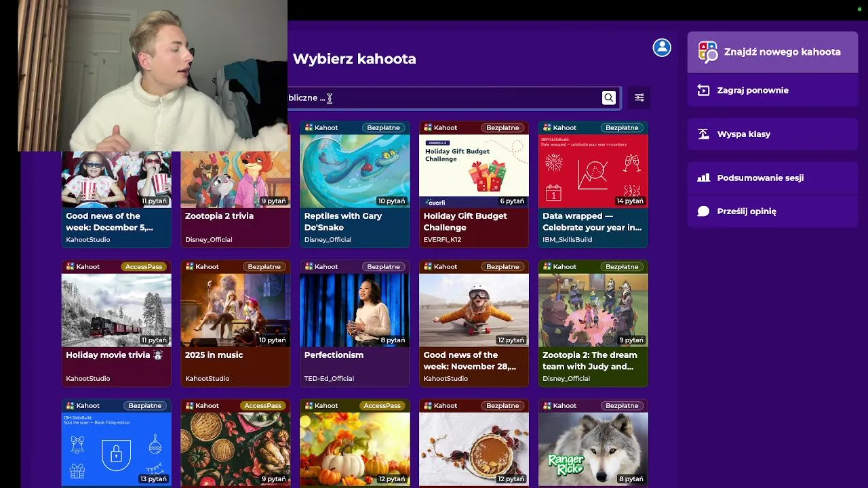Open Good news November 28 thumbnail
Image resolution: width=868 pixels, height=488 pixels.
click(474, 310)
